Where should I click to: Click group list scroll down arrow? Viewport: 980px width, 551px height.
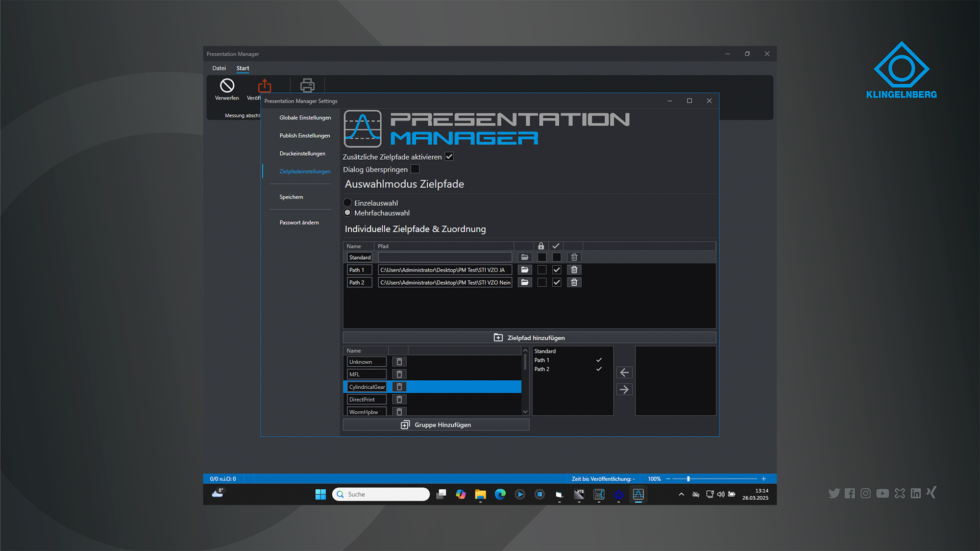[x=525, y=412]
